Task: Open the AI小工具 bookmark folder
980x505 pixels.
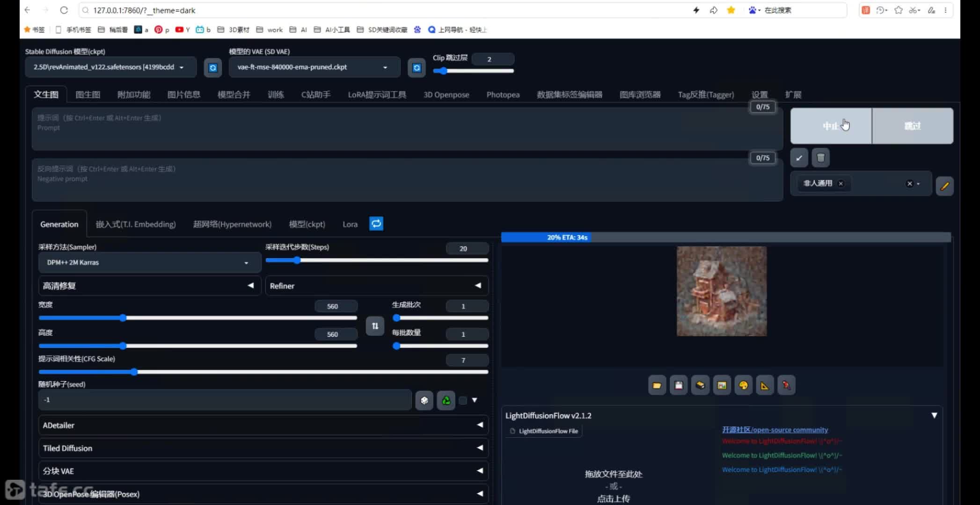Action: pyautogui.click(x=332, y=29)
